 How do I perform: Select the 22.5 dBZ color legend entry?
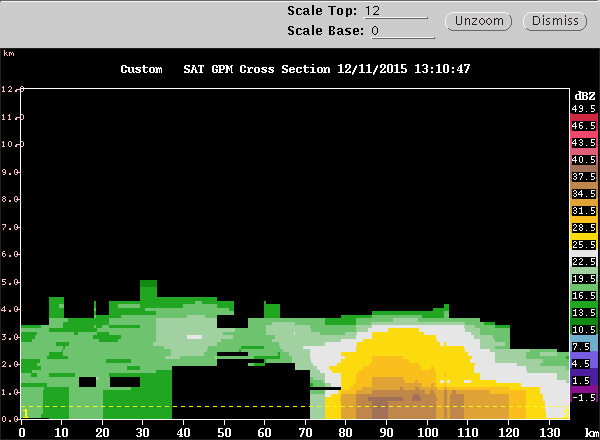[584, 262]
